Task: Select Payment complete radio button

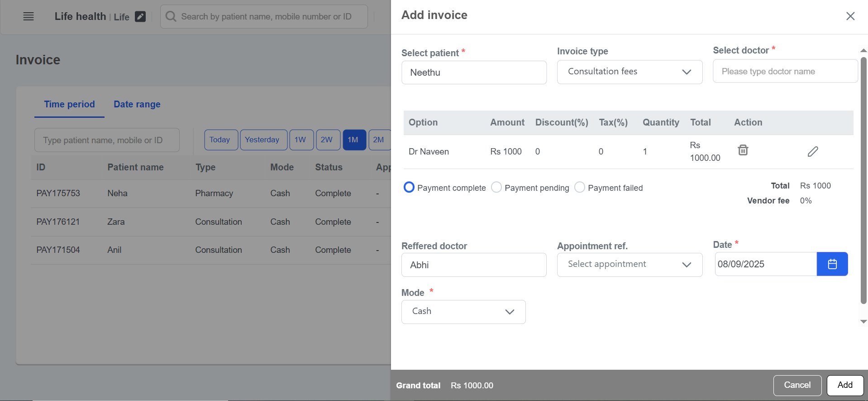Action: click(x=409, y=187)
